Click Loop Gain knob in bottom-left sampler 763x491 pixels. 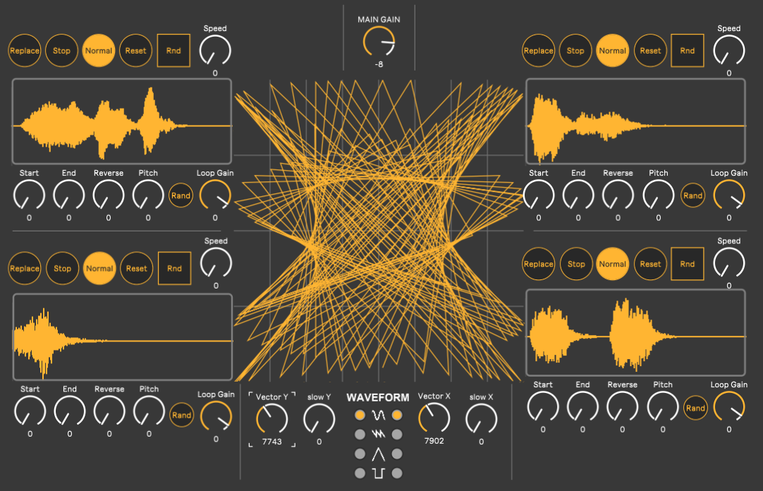click(216, 417)
